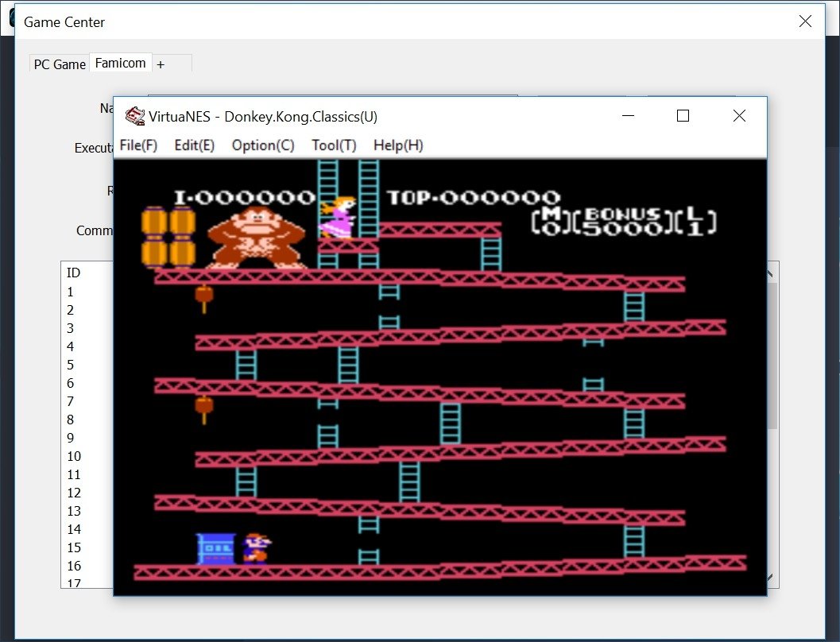The image size is (840, 642).
Task: Select row with ID 16
Action: point(74,566)
